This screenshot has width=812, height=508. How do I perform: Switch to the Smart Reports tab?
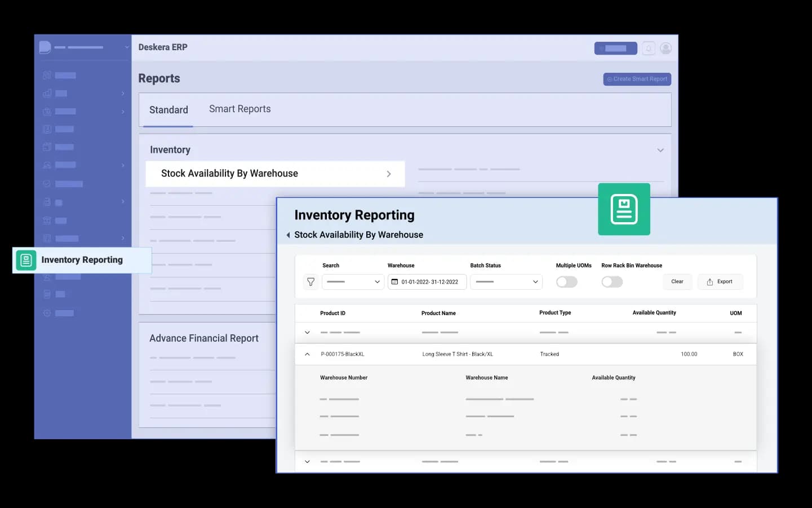point(240,109)
